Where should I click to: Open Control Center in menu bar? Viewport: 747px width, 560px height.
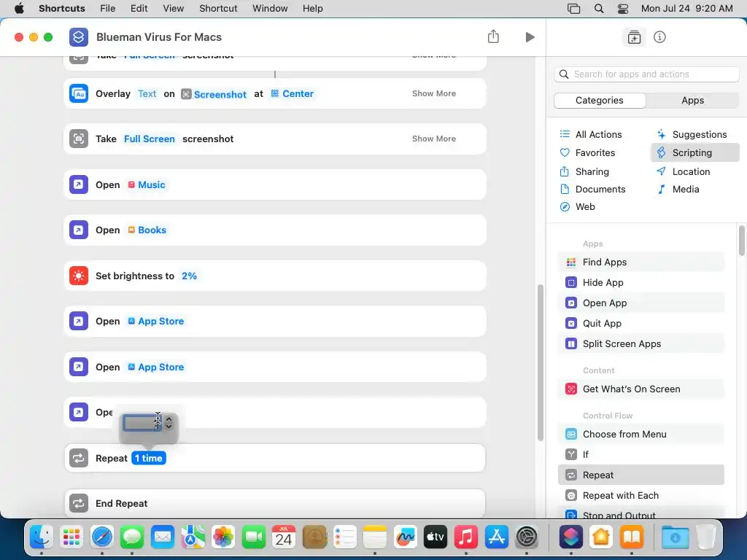[x=623, y=9]
